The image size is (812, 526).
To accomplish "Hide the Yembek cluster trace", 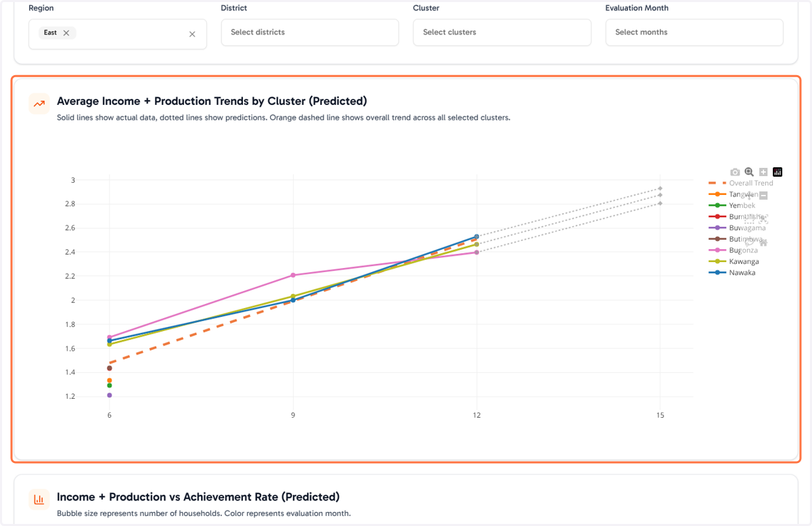I will [x=732, y=205].
